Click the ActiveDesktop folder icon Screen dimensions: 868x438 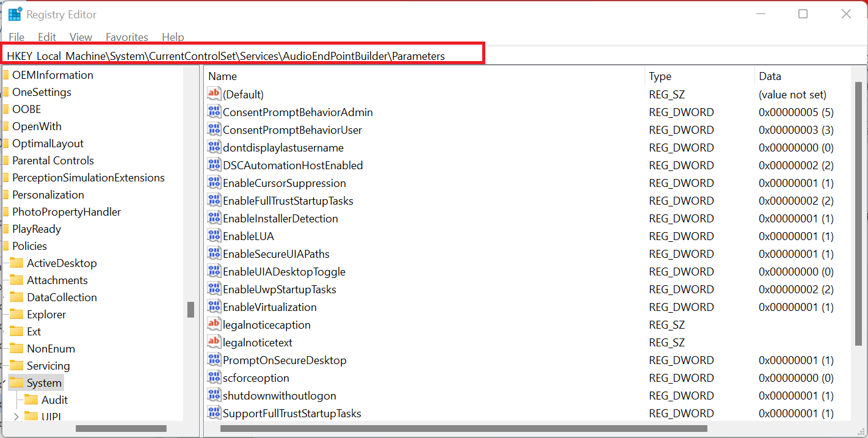[16, 263]
